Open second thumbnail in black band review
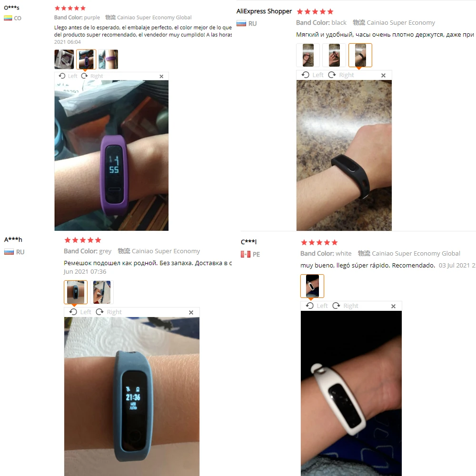 click(334, 55)
